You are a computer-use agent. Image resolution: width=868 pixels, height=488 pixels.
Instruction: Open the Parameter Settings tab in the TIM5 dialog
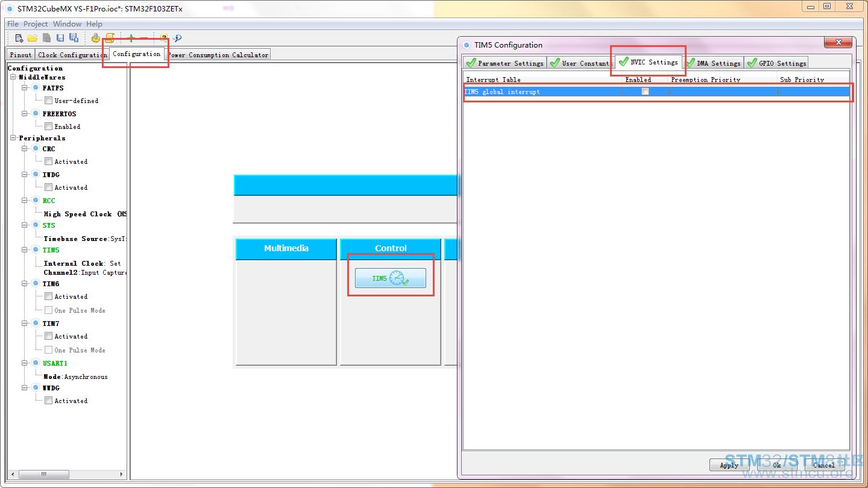point(505,63)
